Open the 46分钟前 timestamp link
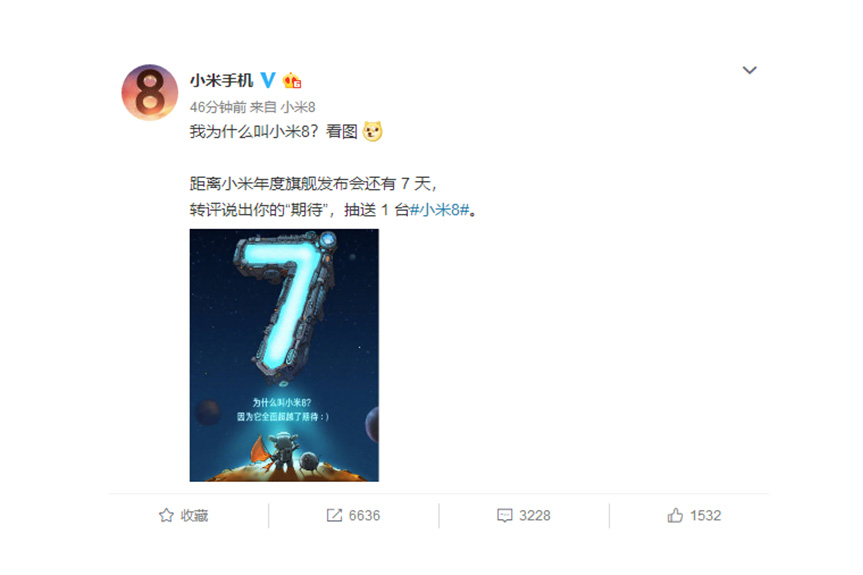Viewport: 863px width, 575px height. pyautogui.click(x=218, y=107)
